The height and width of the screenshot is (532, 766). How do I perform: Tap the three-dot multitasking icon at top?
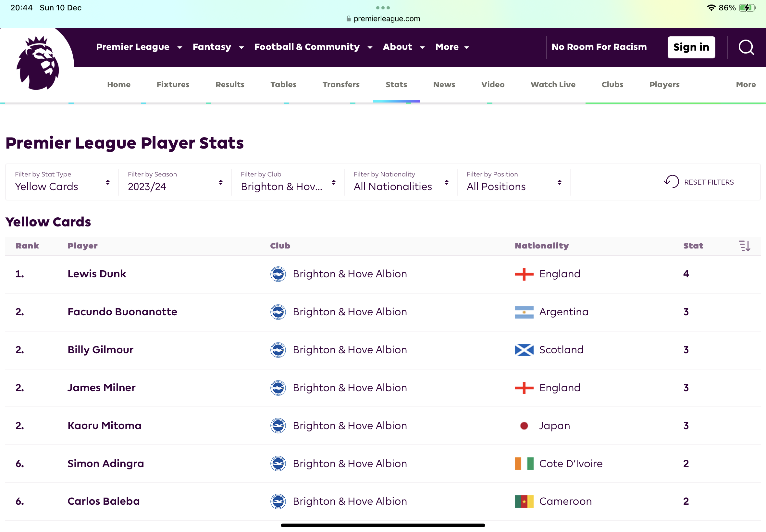click(383, 8)
